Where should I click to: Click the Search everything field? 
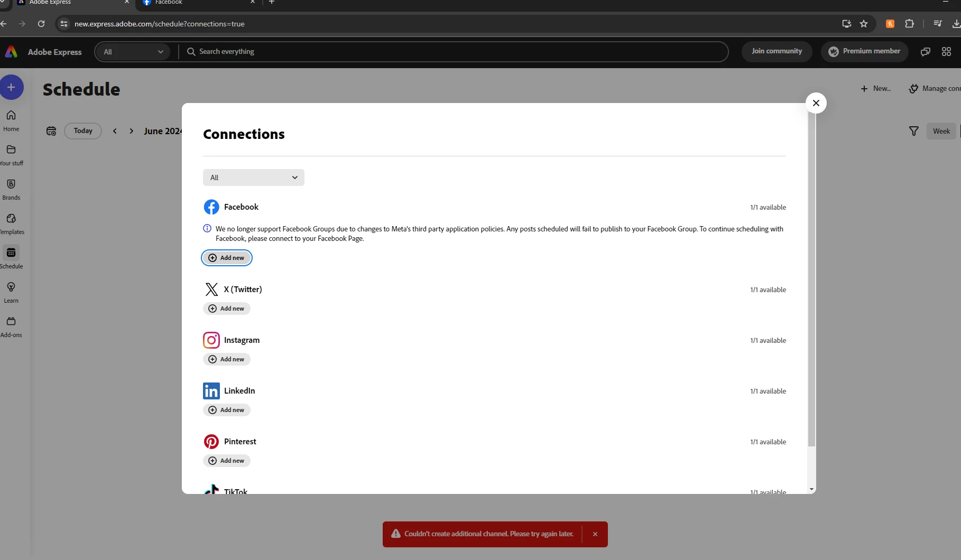pyautogui.click(x=454, y=52)
